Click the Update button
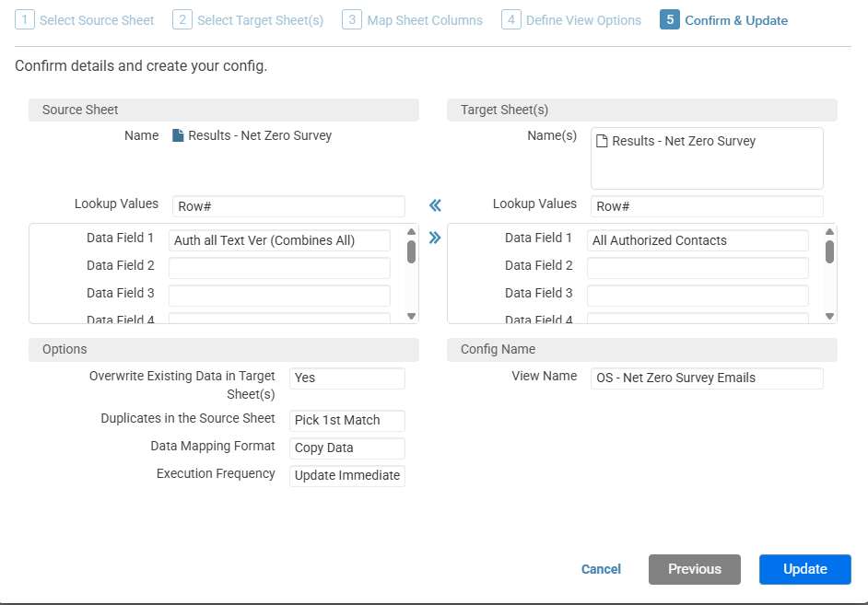 pyautogui.click(x=805, y=569)
